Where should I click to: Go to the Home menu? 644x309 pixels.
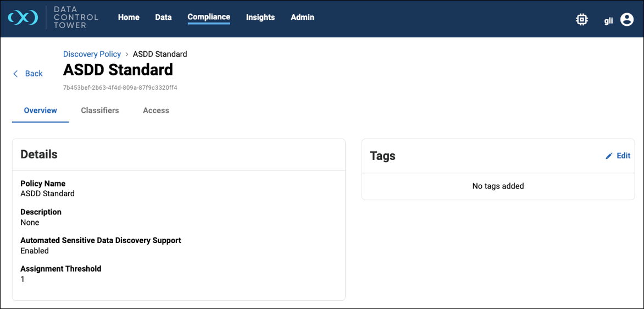pos(129,17)
